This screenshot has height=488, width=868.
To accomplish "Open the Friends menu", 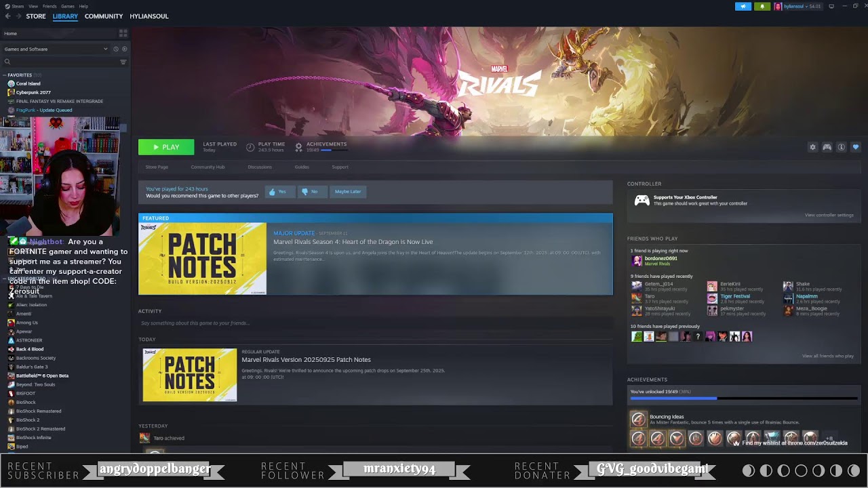I will pos(50,6).
